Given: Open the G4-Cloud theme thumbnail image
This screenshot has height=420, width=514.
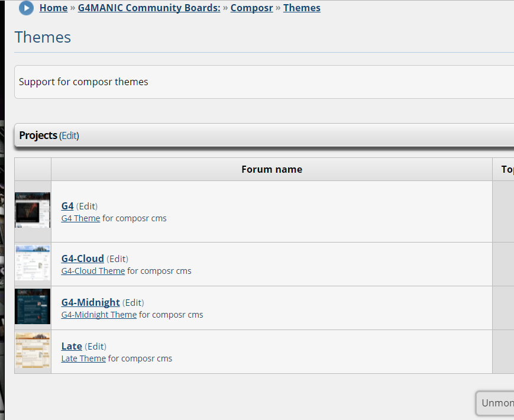Looking at the screenshot, I should point(33,263).
